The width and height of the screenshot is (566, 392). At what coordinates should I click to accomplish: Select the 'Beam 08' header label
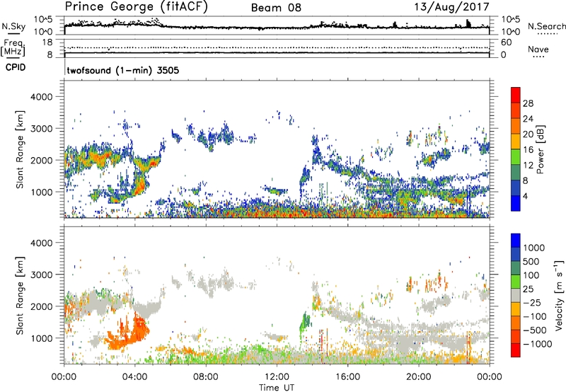tap(276, 8)
